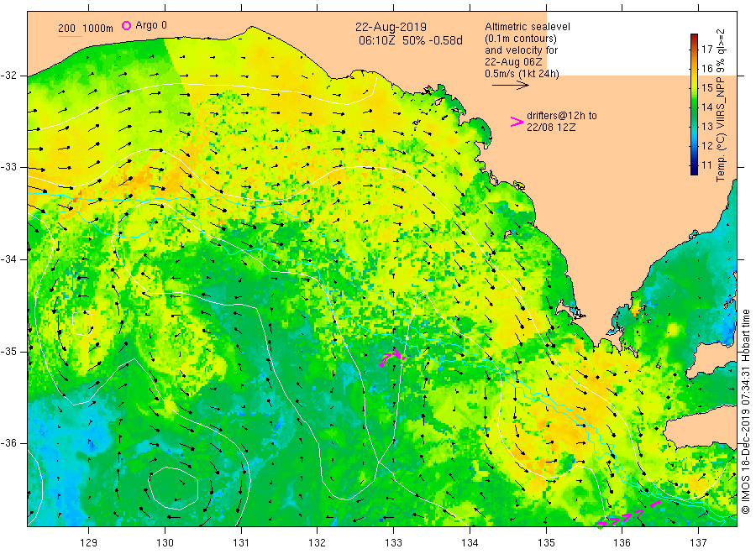Image resolution: width=756 pixels, height=554 pixels.
Task: Click the cyan 200 1000m contour legend line
Action: [x=70, y=35]
